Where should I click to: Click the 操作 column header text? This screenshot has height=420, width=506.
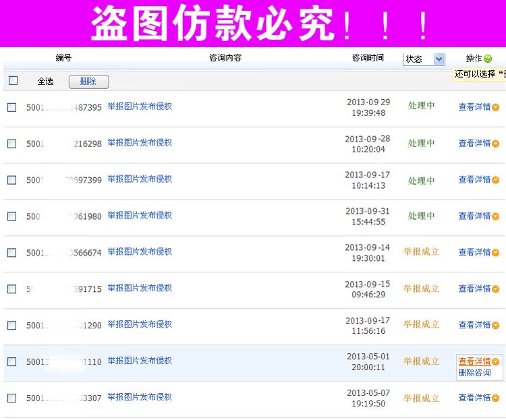coord(474,59)
